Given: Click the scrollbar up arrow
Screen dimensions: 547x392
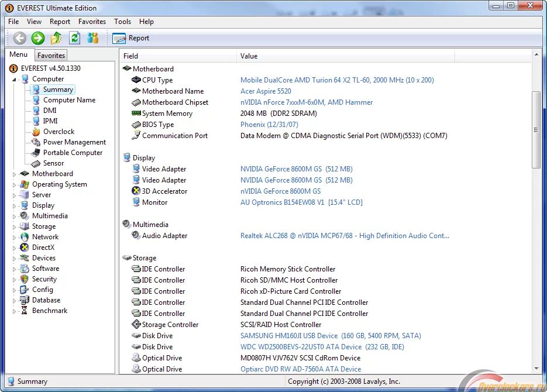Looking at the screenshot, I should pos(536,54).
